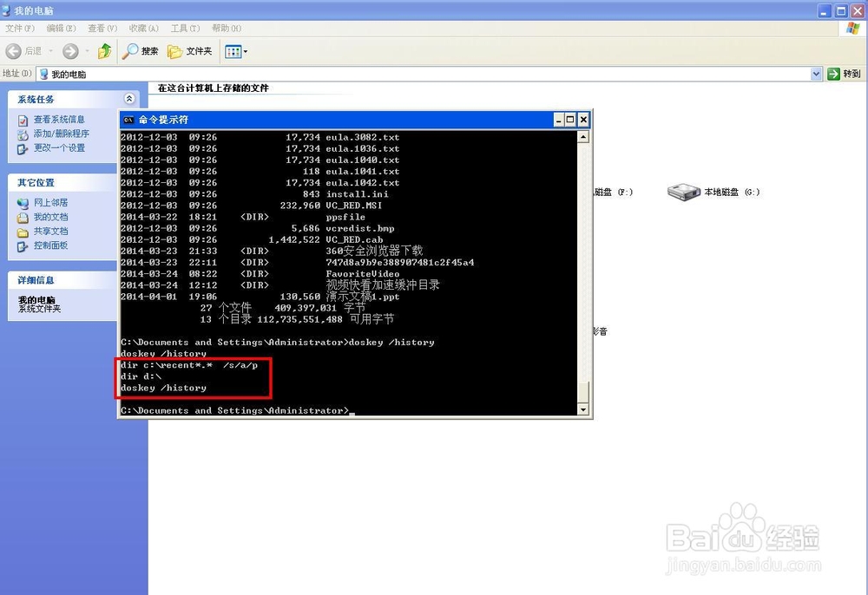Open the 收藏(A) menu

point(144,29)
